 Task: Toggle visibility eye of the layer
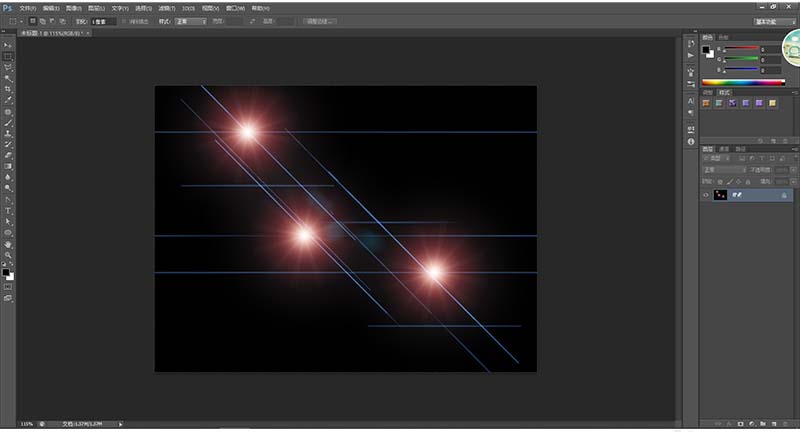706,195
